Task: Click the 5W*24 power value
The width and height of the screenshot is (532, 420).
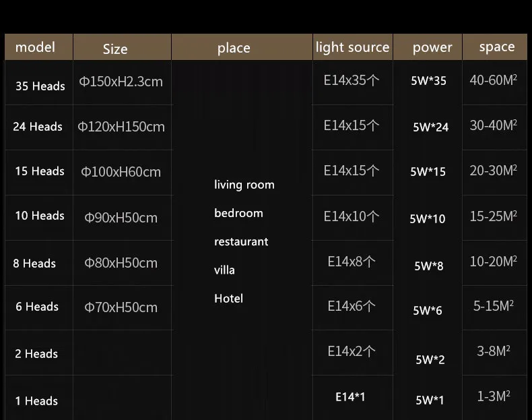Action: point(430,127)
